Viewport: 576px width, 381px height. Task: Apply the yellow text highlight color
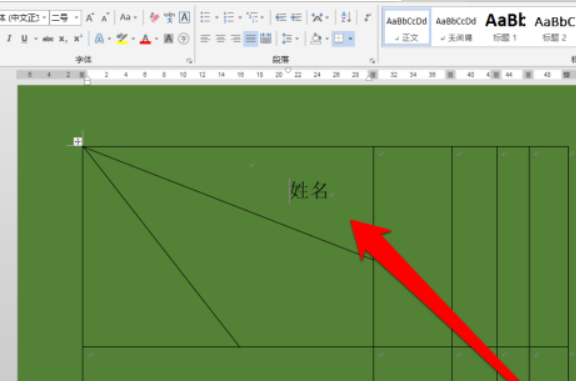point(122,39)
